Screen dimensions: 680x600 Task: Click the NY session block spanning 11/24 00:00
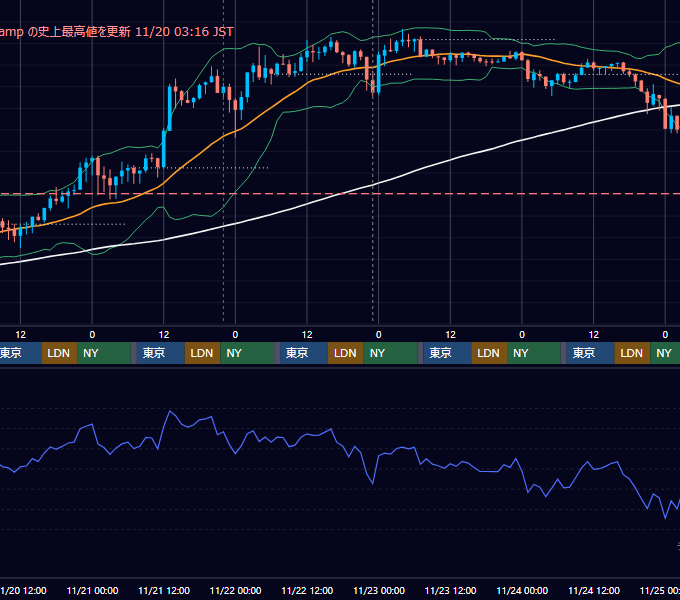tap(534, 353)
